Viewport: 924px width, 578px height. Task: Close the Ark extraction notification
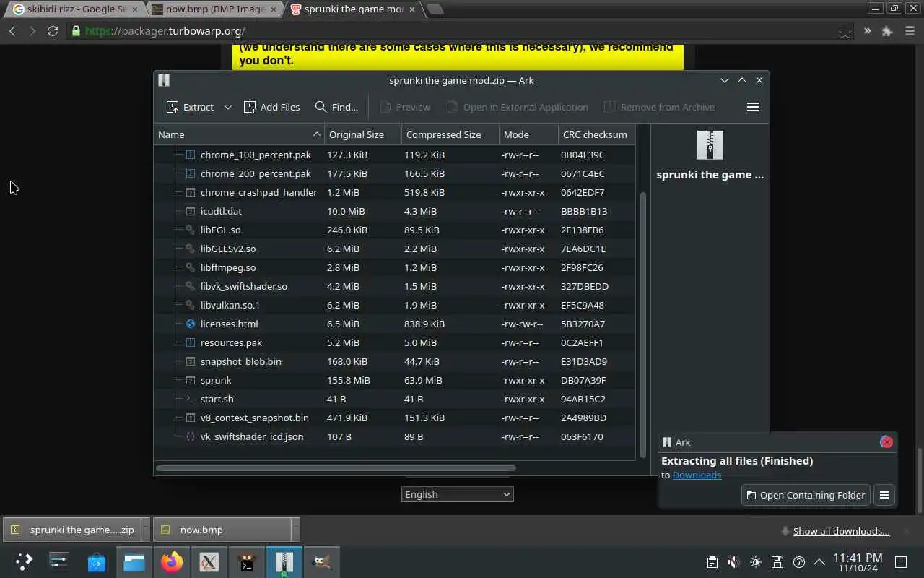(886, 442)
